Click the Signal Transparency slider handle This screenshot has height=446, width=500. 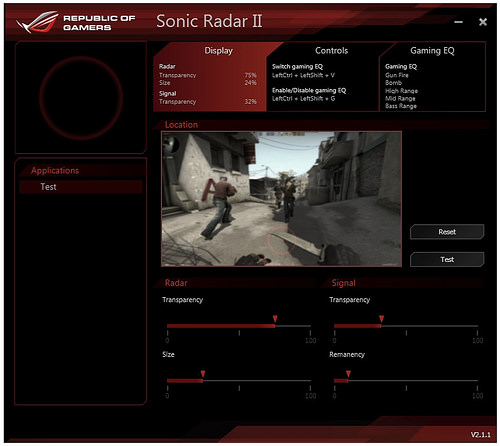(381, 319)
